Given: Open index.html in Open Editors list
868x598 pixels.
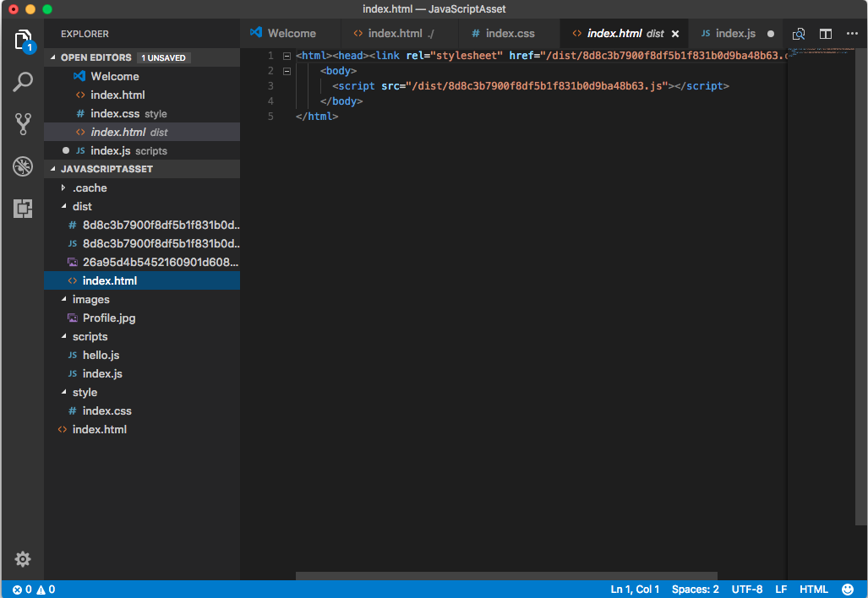Looking at the screenshot, I should point(142,95).
